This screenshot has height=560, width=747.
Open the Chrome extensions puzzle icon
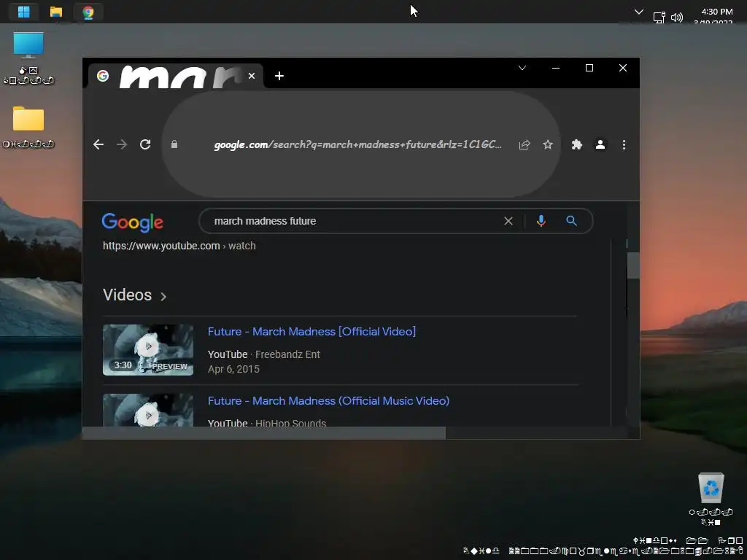[x=577, y=145]
